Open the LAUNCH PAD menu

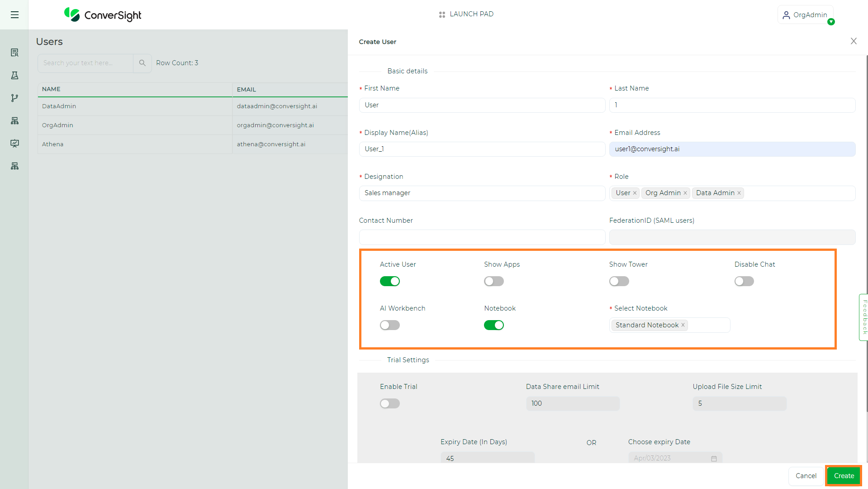point(466,14)
